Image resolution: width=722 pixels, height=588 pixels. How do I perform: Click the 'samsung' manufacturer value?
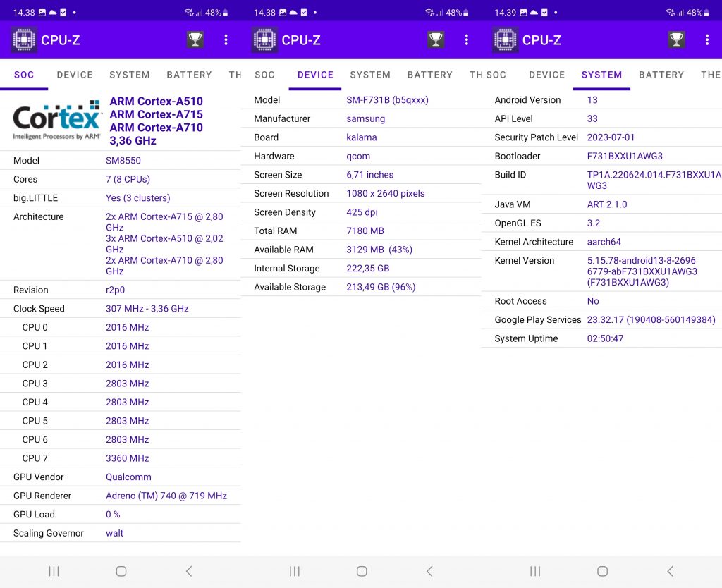tap(366, 118)
